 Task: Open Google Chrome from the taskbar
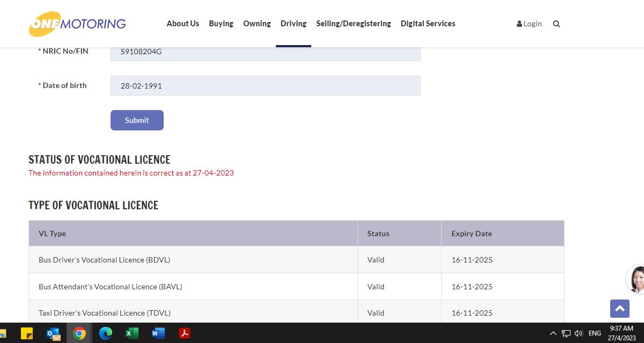pos(79,333)
